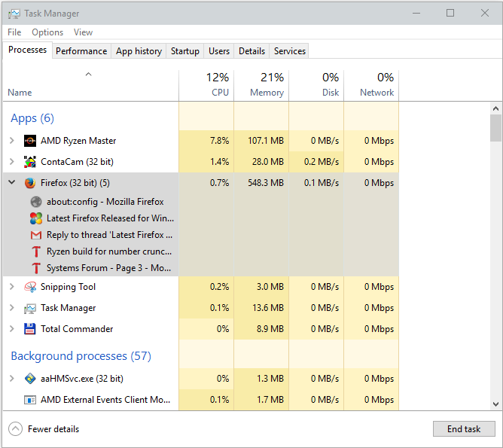Sort by the Disk column header
Image resolution: width=503 pixels, height=448 pixels.
316,85
